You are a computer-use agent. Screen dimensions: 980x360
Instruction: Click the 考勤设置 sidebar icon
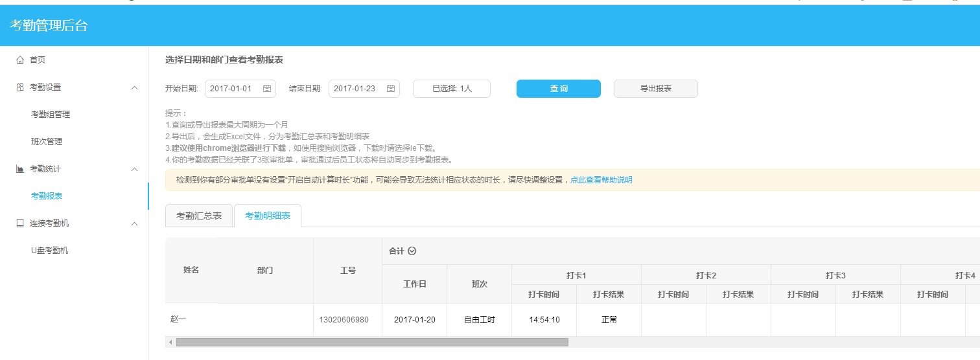(x=19, y=87)
